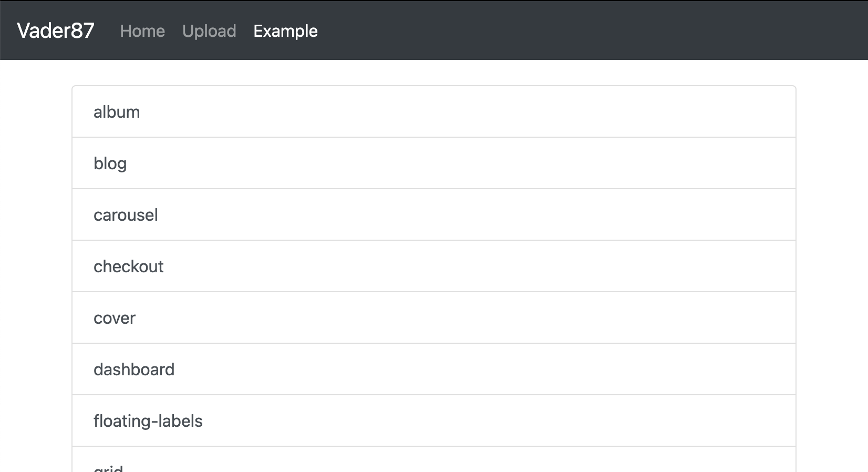The image size is (868, 472).
Task: Click the Vader87 brand logo
Action: point(56,30)
